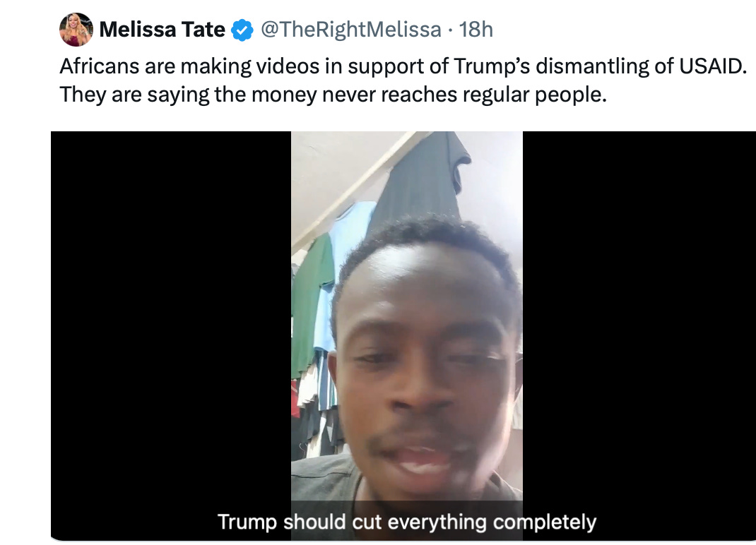Click the left black letterbox of video

pos(171,336)
